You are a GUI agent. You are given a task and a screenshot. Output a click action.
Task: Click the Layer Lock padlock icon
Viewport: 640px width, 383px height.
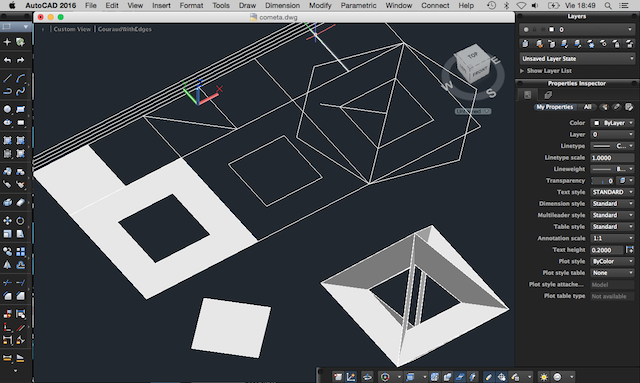(x=616, y=44)
